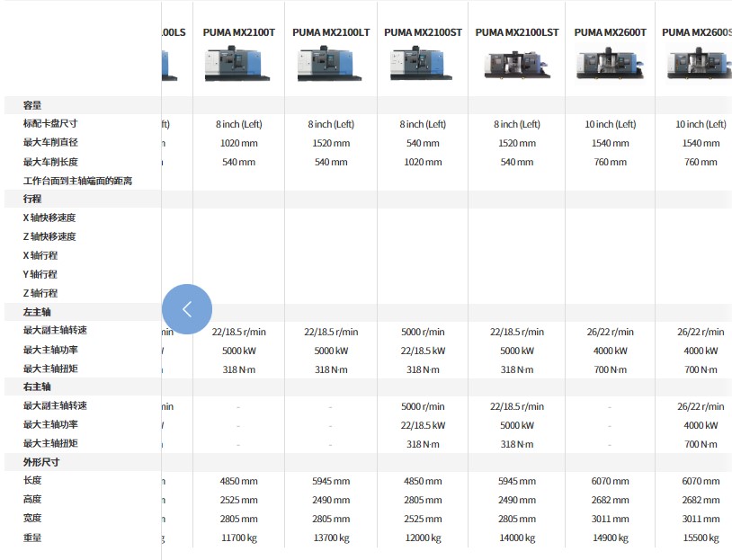732x560 pixels.
Task: Select the PUMA MX2100LST model title
Action: [517, 32]
